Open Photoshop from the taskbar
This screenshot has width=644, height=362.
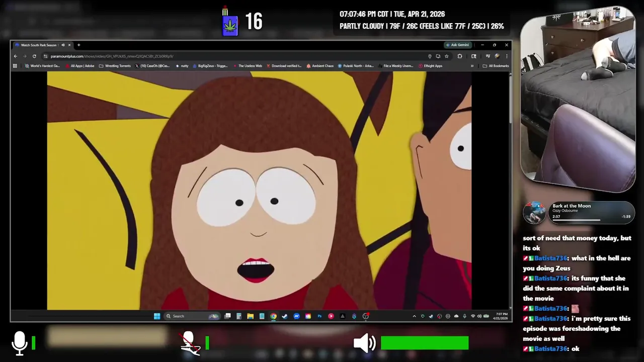click(319, 316)
